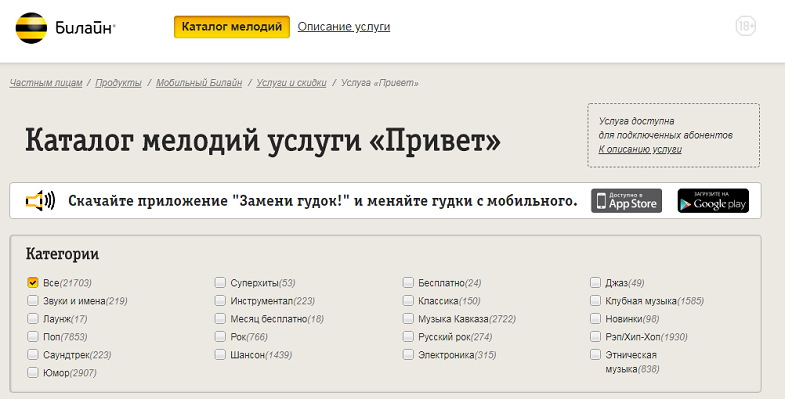This screenshot has width=785, height=399.
Task: Check the "Саундтрек" category checkbox
Action: (x=33, y=354)
